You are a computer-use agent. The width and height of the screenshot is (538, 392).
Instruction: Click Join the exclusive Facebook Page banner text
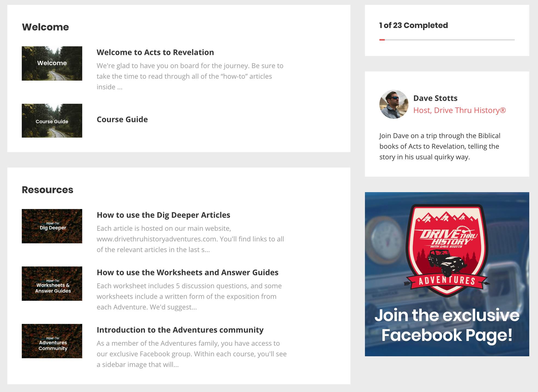tap(447, 325)
